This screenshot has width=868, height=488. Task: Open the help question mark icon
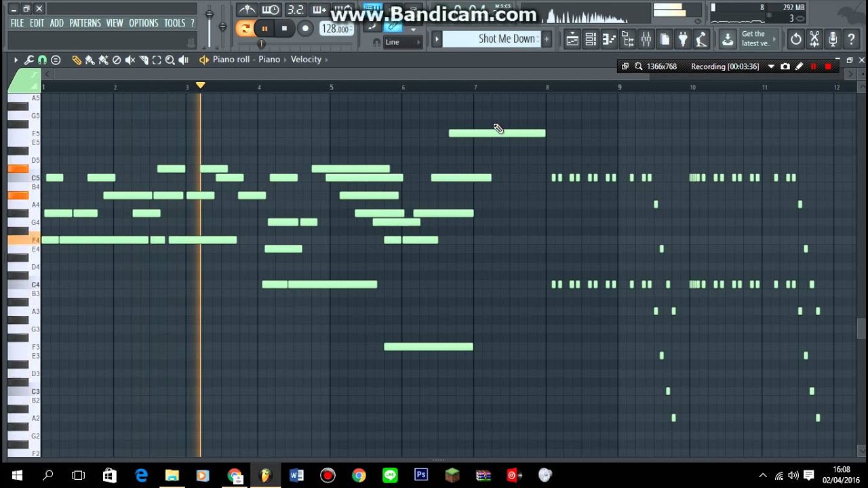(x=851, y=39)
